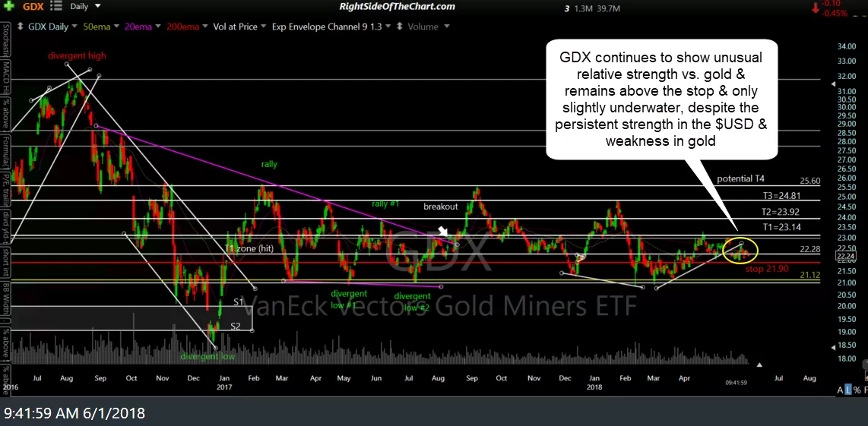
Task: Select the divergent high annotation
Action: (77, 55)
